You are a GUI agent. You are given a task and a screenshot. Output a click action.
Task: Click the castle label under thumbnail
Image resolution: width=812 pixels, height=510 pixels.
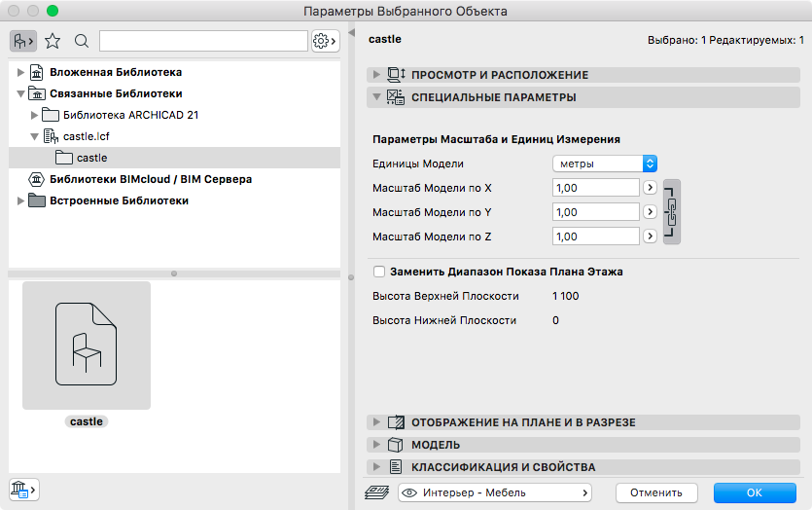tap(87, 421)
